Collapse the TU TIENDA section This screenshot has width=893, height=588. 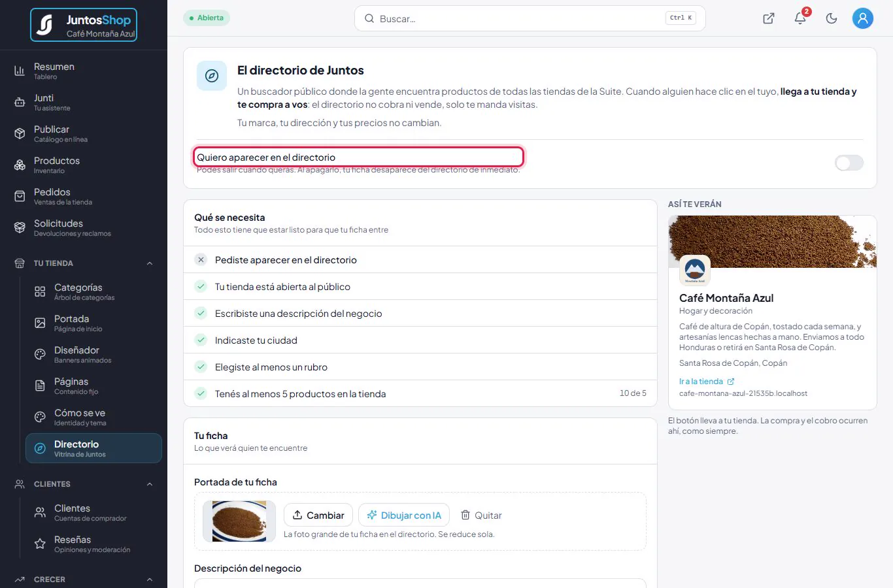click(150, 263)
